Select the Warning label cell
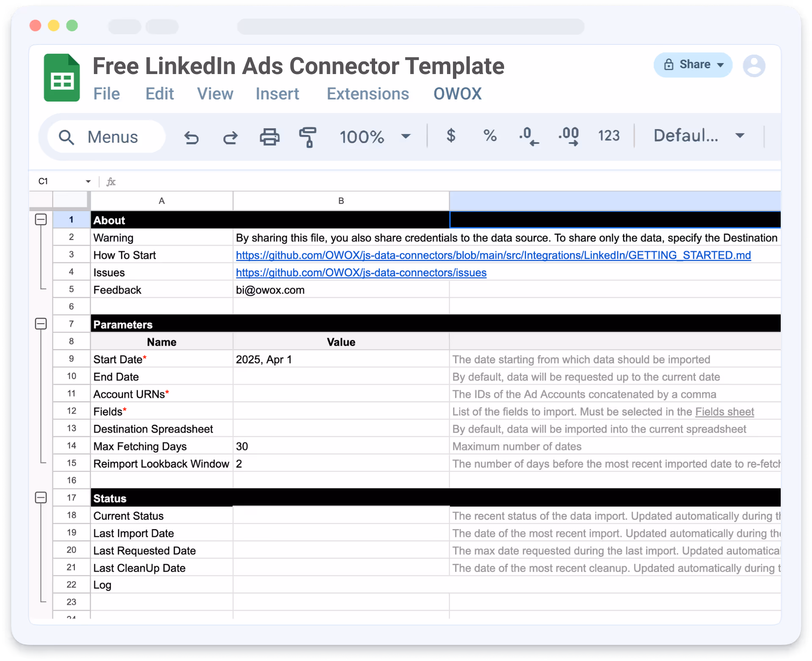Viewport: 812px width, 661px height. pos(162,237)
